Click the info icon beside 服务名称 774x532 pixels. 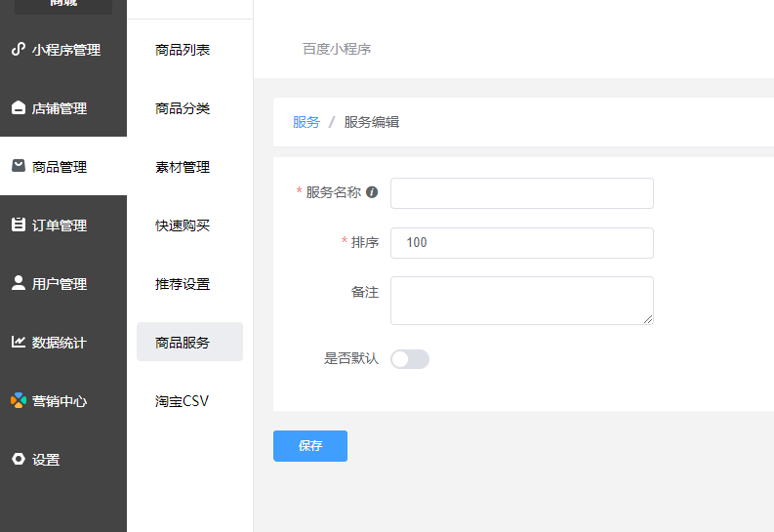(x=372, y=193)
